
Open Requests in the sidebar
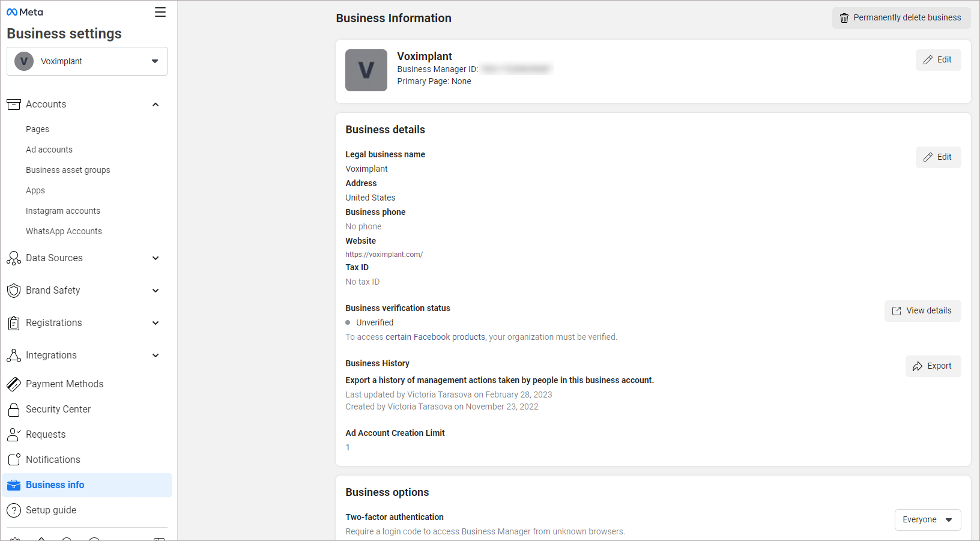(87, 435)
